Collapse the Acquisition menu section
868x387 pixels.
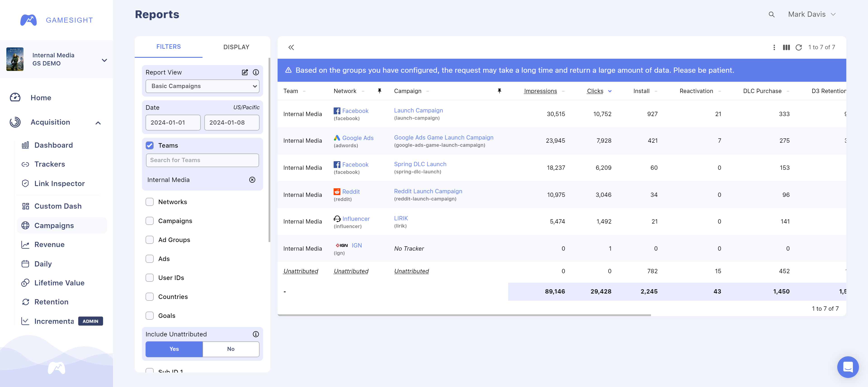pos(98,123)
